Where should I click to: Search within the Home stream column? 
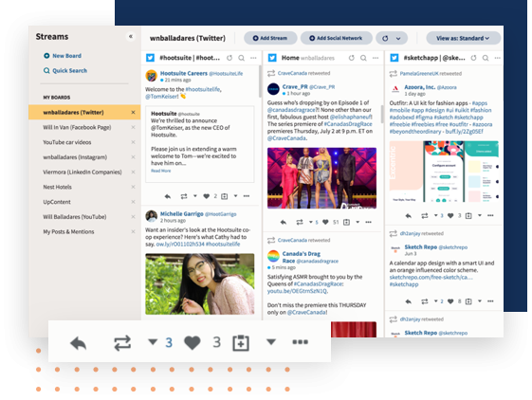coord(363,58)
